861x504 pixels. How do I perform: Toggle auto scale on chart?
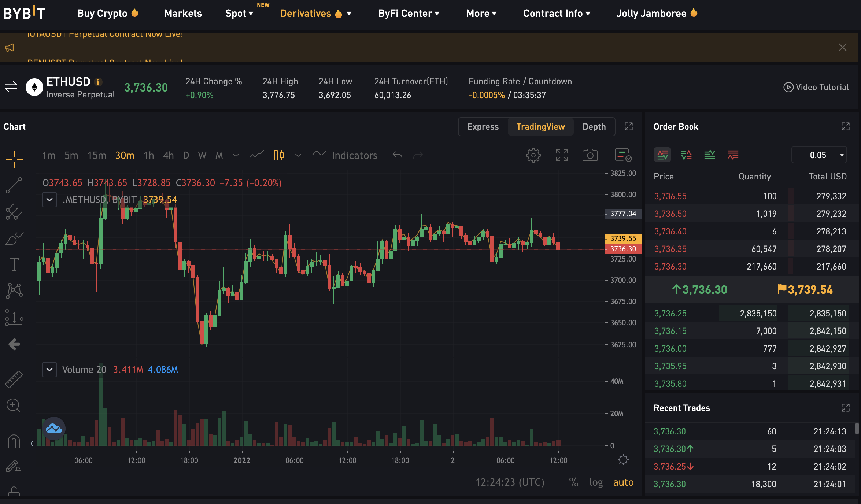click(x=623, y=482)
